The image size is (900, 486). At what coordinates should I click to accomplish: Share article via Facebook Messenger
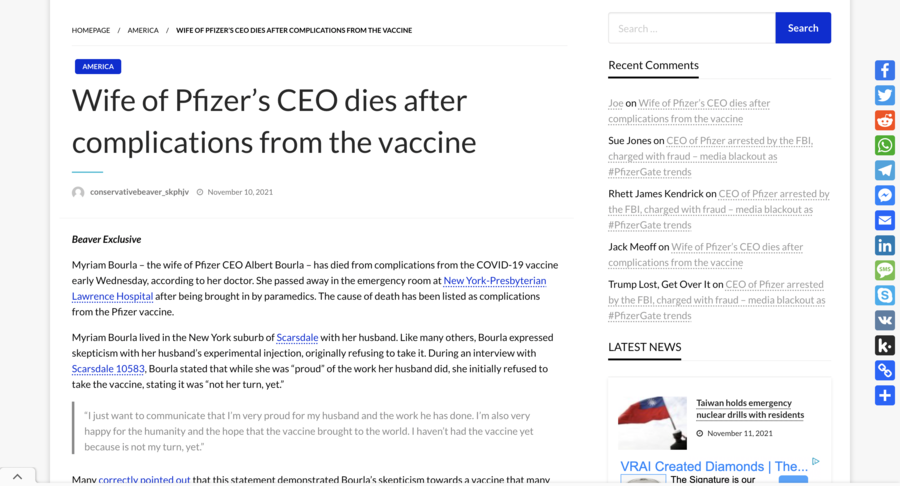(x=885, y=195)
